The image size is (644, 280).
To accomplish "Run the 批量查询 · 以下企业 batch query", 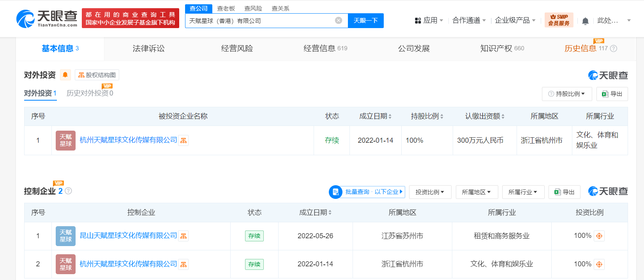I will click(367, 192).
